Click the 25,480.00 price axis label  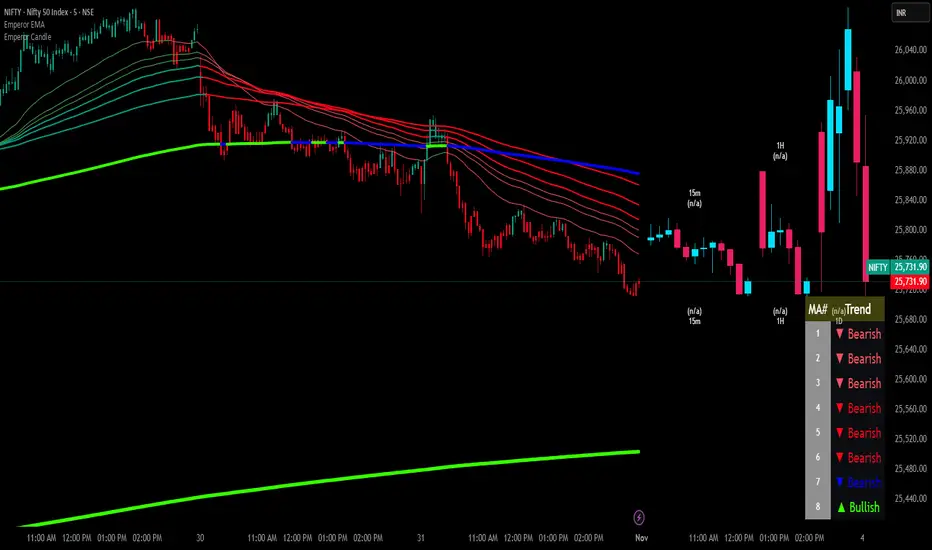pos(911,469)
